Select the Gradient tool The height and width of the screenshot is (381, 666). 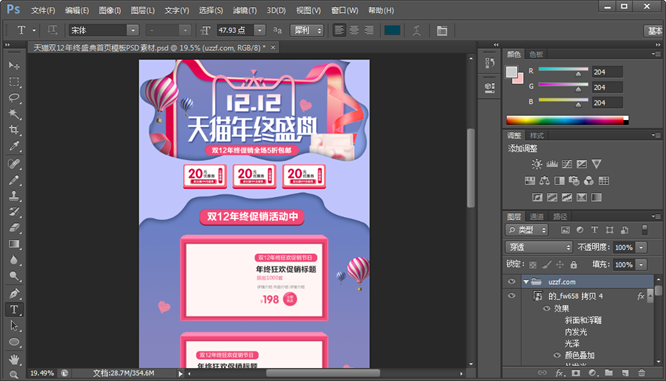14,244
